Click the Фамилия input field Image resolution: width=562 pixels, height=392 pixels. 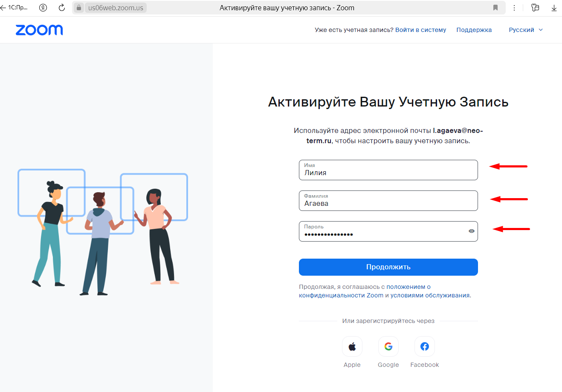388,201
